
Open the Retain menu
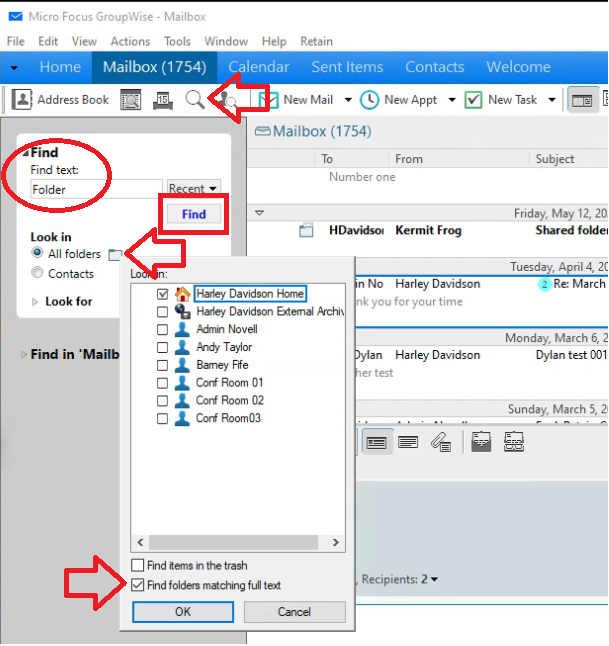coord(316,41)
